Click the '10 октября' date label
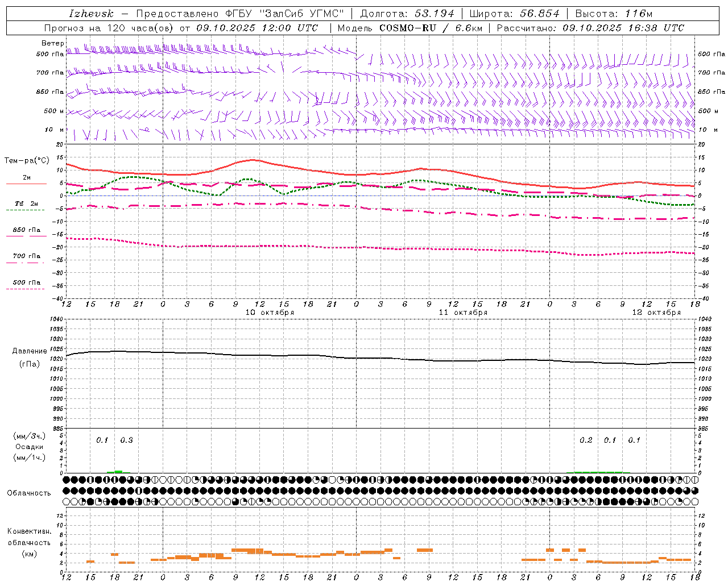The width and height of the screenshot is (728, 582). (270, 313)
